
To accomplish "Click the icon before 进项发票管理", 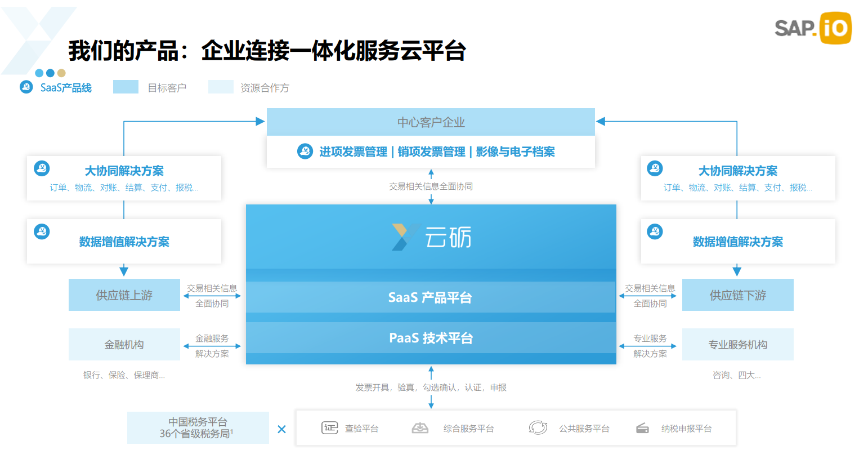I will tap(305, 151).
